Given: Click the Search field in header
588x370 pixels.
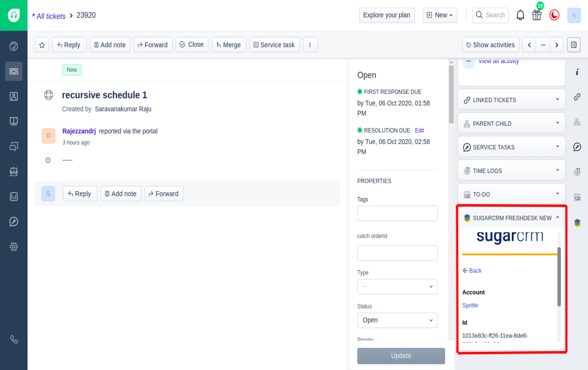Looking at the screenshot, I should pyautogui.click(x=490, y=15).
